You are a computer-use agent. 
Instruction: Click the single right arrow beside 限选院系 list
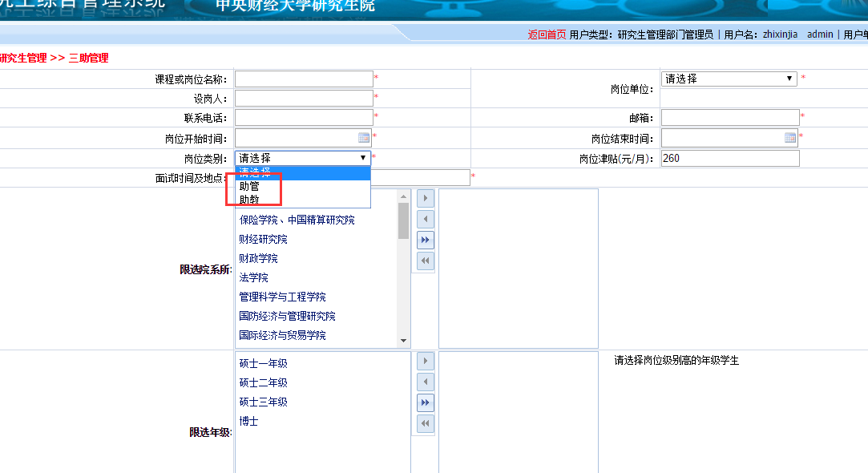425,199
